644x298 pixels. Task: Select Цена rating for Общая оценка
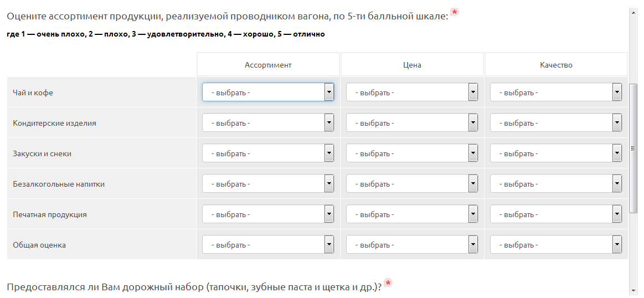pyautogui.click(x=412, y=244)
